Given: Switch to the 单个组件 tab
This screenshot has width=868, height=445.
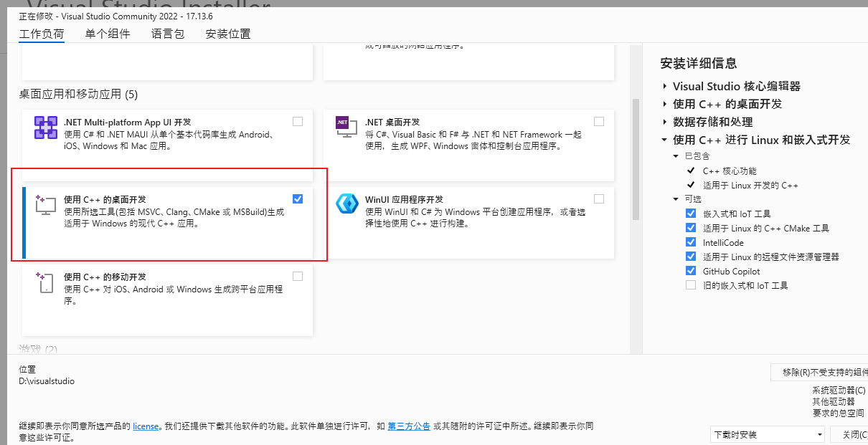Looking at the screenshot, I should (x=107, y=33).
